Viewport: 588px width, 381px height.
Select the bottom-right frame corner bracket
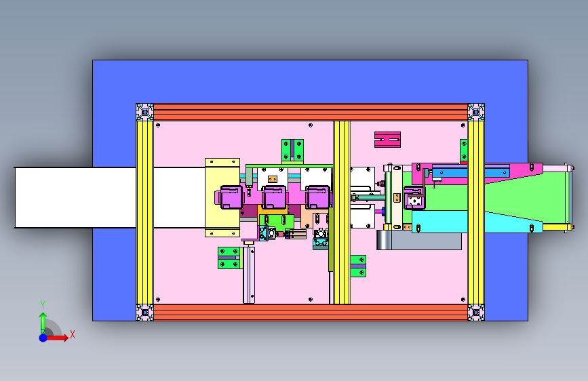(x=476, y=313)
